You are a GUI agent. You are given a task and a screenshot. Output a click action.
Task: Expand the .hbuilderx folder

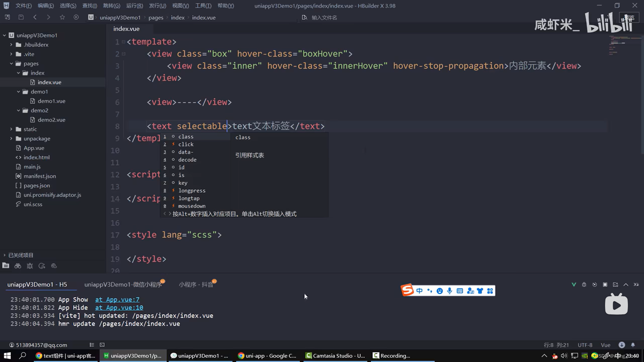[11, 45]
